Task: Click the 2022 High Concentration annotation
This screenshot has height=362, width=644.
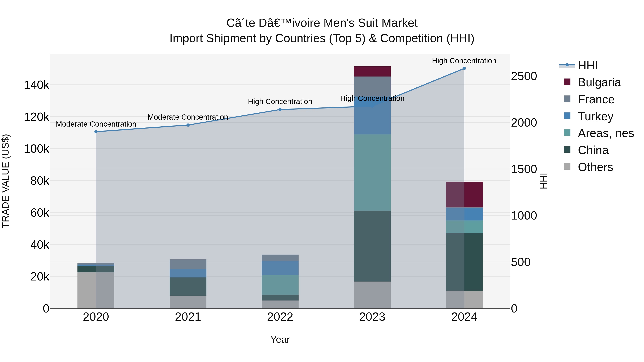Action: pos(280,101)
